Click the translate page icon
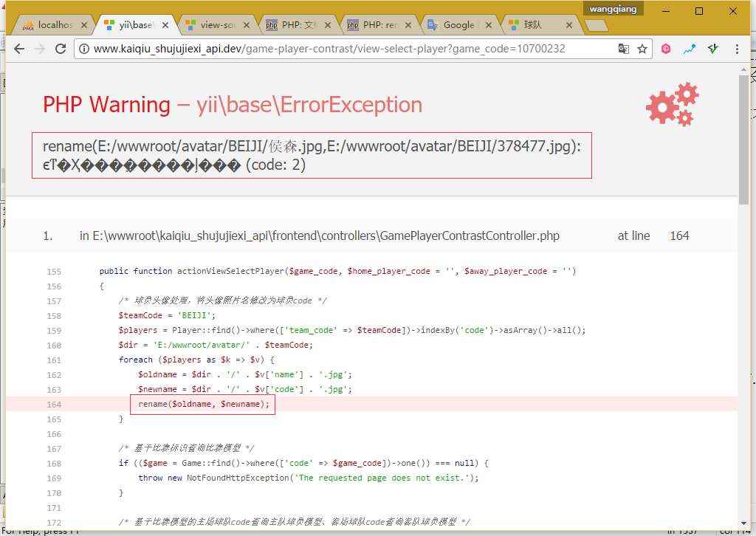 [624, 49]
